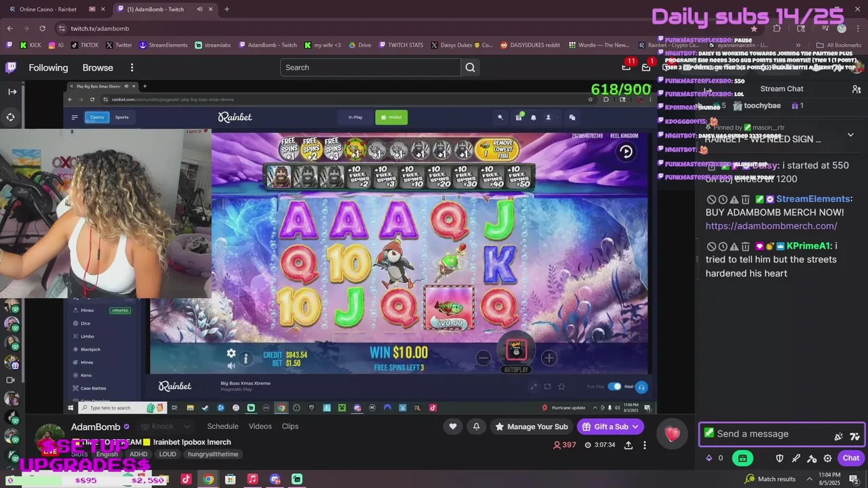This screenshot has width=868, height=488.
Task: Click the Twitch search magnifier button
Action: point(470,68)
